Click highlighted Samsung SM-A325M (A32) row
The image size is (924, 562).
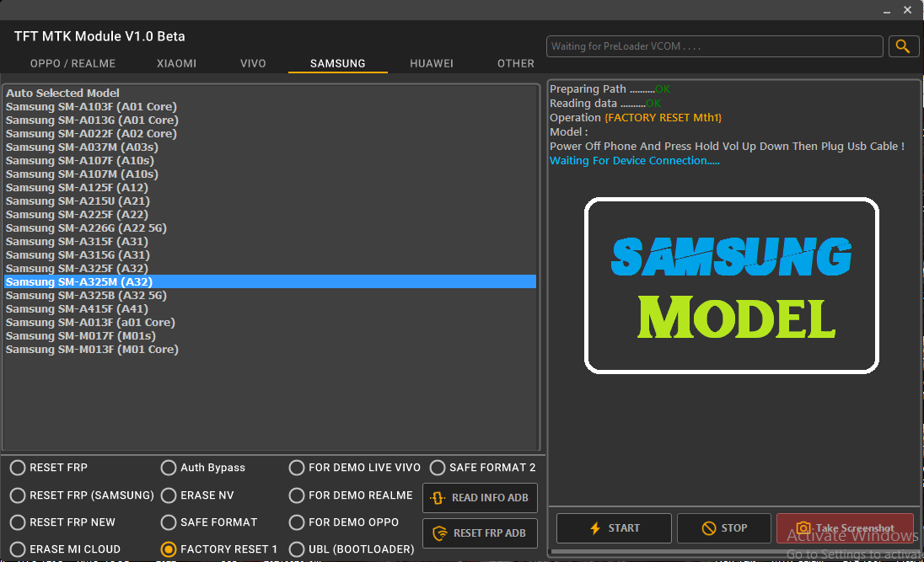[x=270, y=282]
